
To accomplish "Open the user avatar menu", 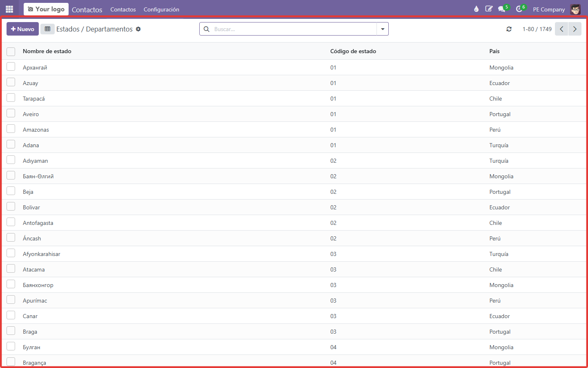I will point(575,9).
